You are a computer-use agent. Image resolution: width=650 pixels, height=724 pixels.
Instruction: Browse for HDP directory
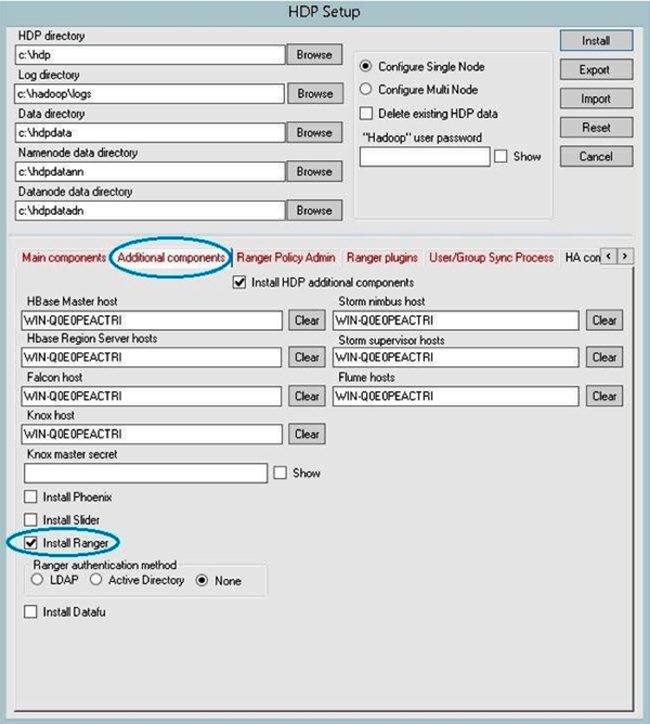[314, 54]
